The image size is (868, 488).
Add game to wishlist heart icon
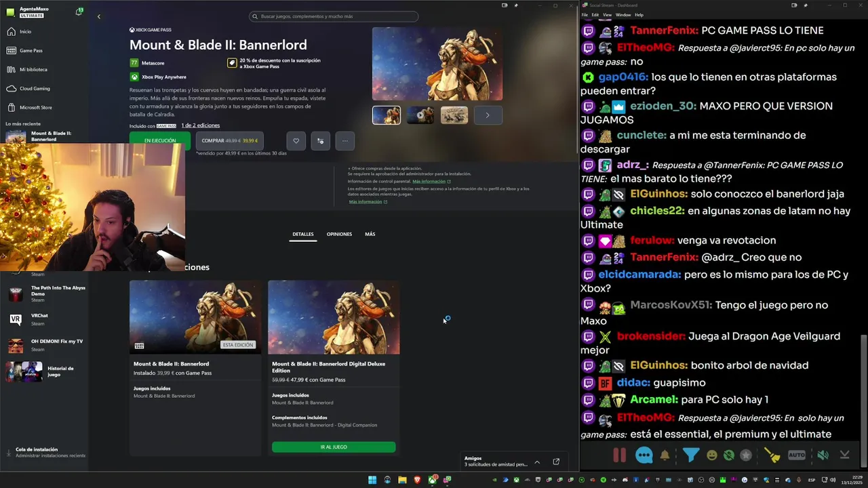[x=296, y=140]
